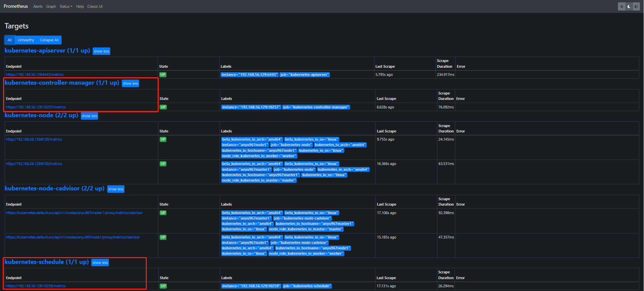
Task: Click the instance="192.168.56.129:10259" label
Action: pyautogui.click(x=251, y=286)
